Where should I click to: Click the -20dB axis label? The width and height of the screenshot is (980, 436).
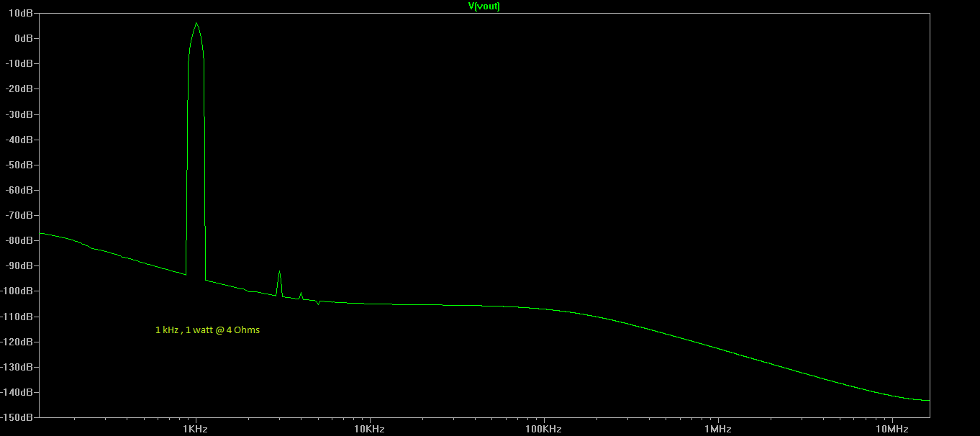point(21,88)
